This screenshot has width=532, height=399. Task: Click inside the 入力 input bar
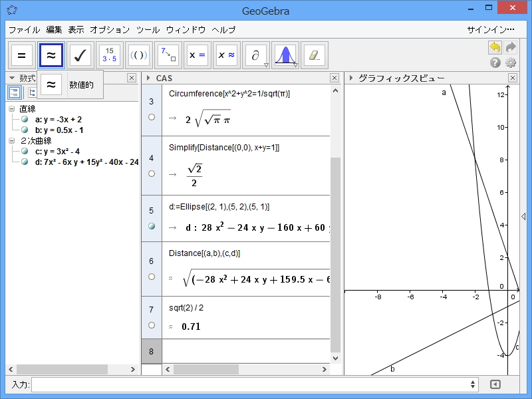click(253, 384)
